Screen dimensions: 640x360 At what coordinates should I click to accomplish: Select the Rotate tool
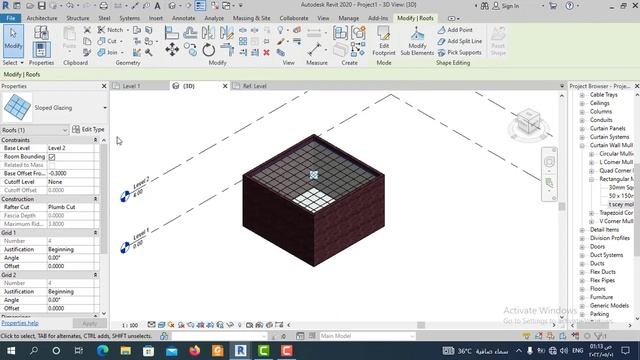point(209,50)
